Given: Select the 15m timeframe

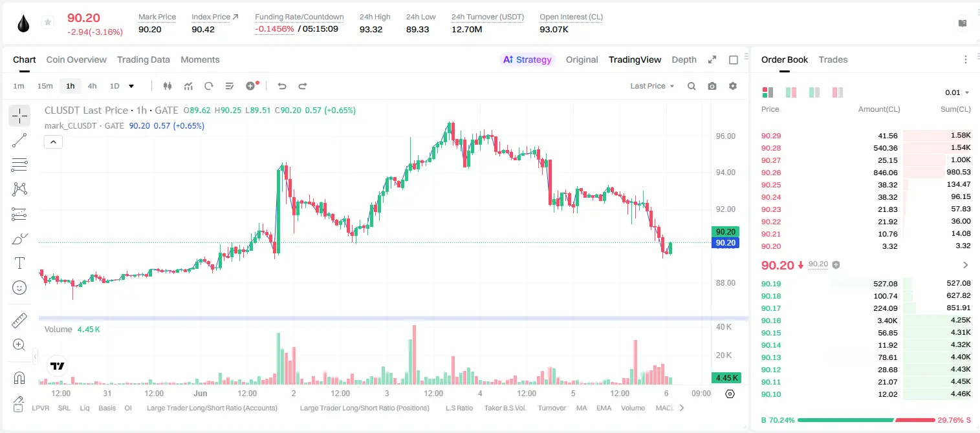Looking at the screenshot, I should coord(45,86).
